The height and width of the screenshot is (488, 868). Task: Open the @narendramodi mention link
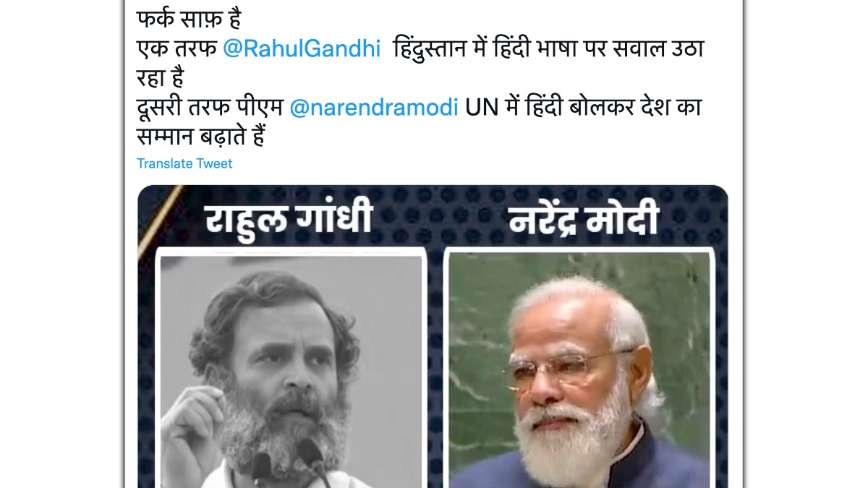click(374, 108)
